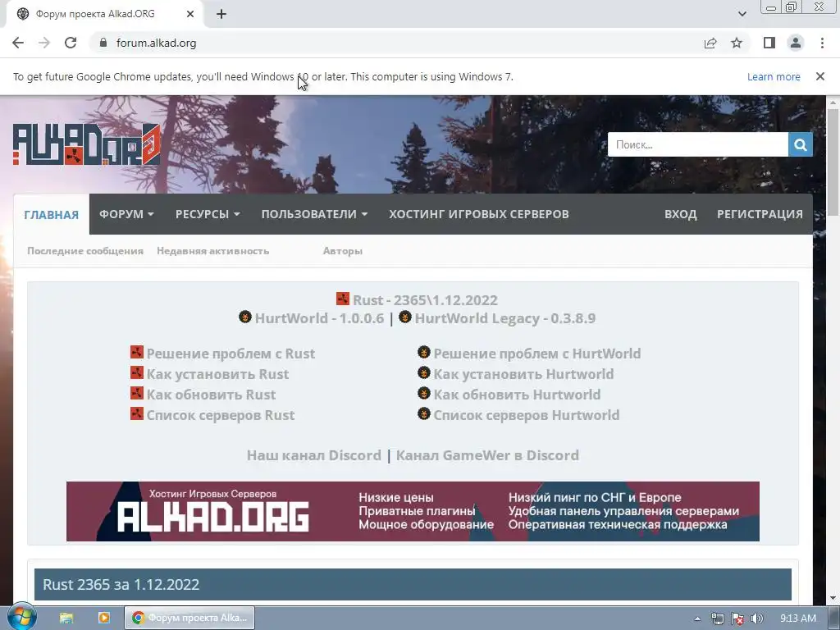Open the Авторы sub-link
The height and width of the screenshot is (630, 840).
pyautogui.click(x=342, y=251)
